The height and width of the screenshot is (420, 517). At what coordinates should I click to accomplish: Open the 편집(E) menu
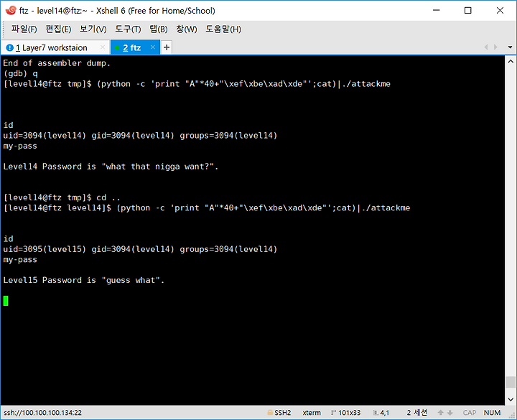pos(58,29)
